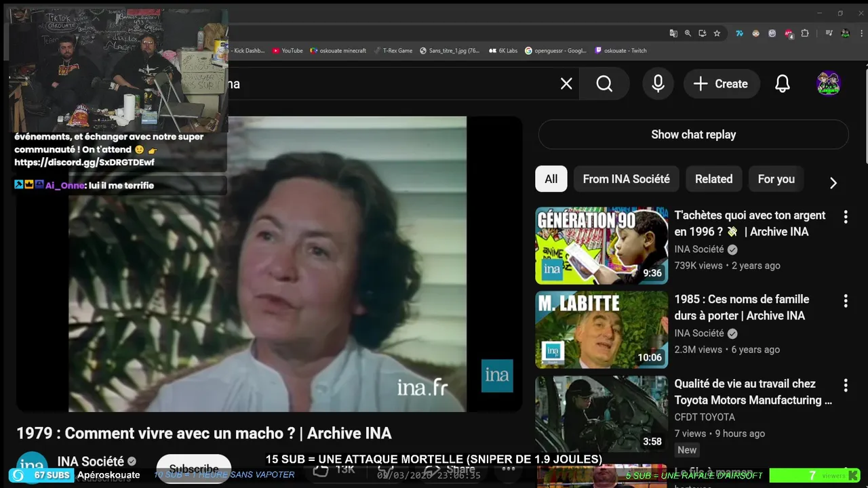Select the For you filter chip
The height and width of the screenshot is (488, 868).
pyautogui.click(x=776, y=179)
